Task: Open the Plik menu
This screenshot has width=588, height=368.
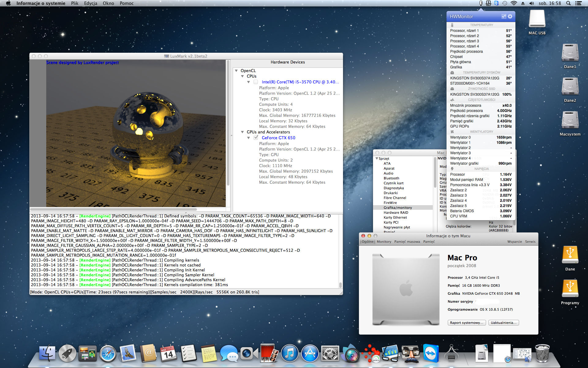Action: (x=75, y=3)
